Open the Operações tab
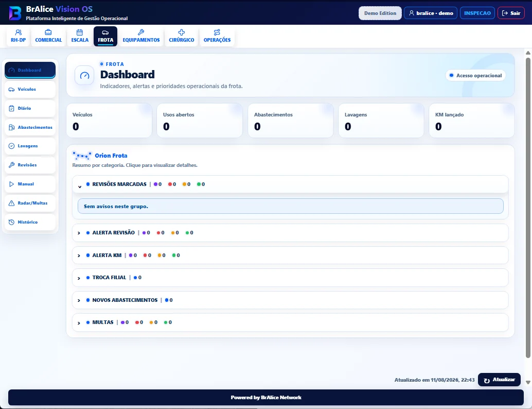The height and width of the screenshot is (409, 532). [217, 36]
